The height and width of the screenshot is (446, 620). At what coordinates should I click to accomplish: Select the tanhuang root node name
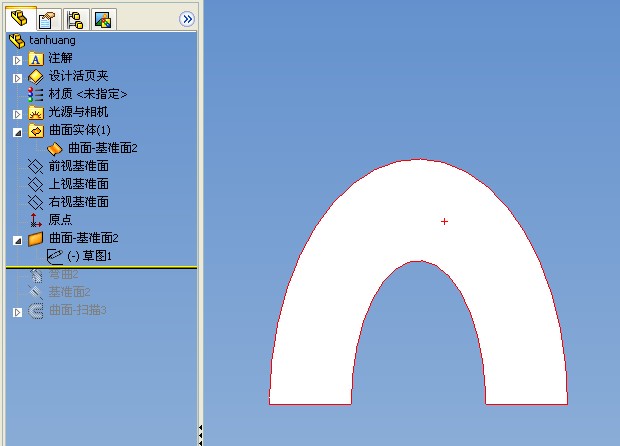tap(52, 40)
